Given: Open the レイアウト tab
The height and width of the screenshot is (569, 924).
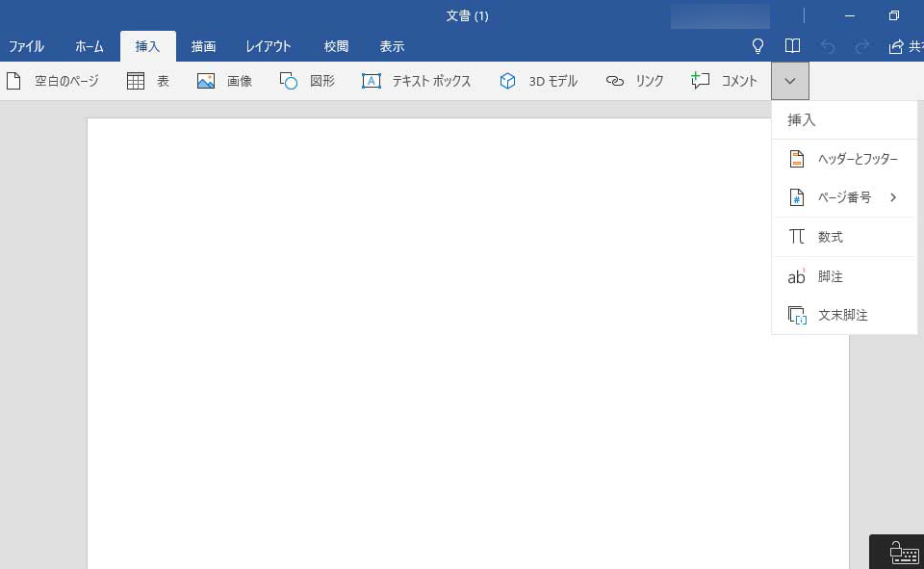Looking at the screenshot, I should click(268, 46).
